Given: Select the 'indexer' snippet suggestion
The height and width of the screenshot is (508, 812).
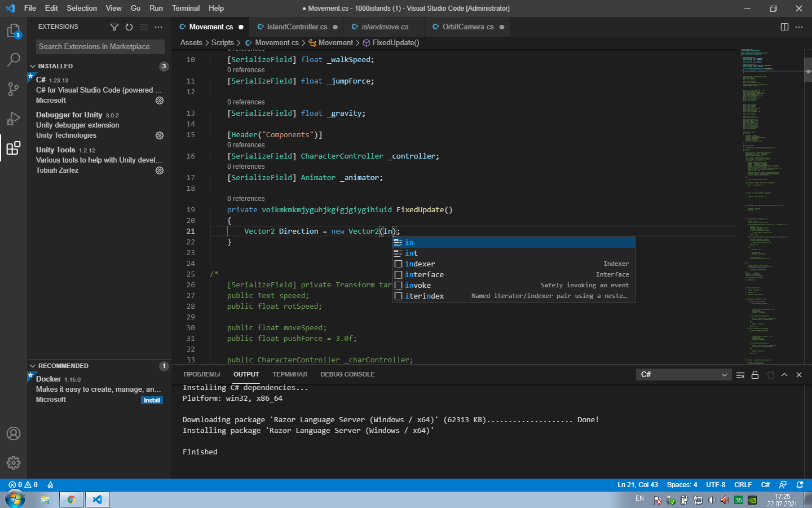Looking at the screenshot, I should 514,264.
